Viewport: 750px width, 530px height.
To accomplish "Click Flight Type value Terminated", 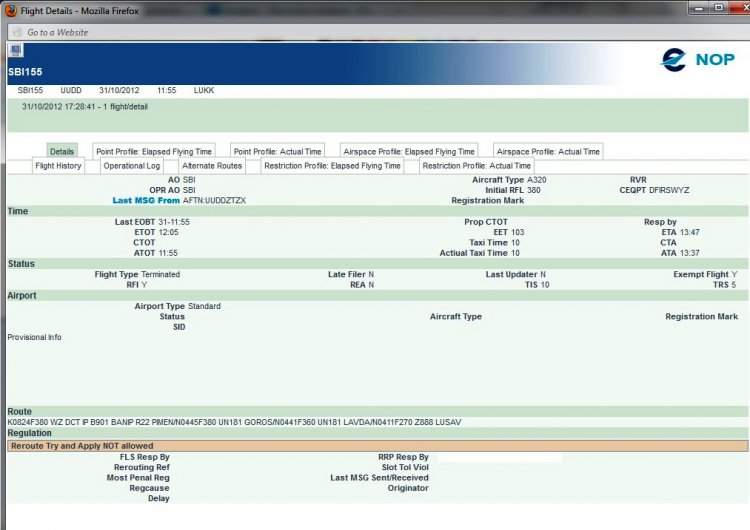I will (x=161, y=275).
